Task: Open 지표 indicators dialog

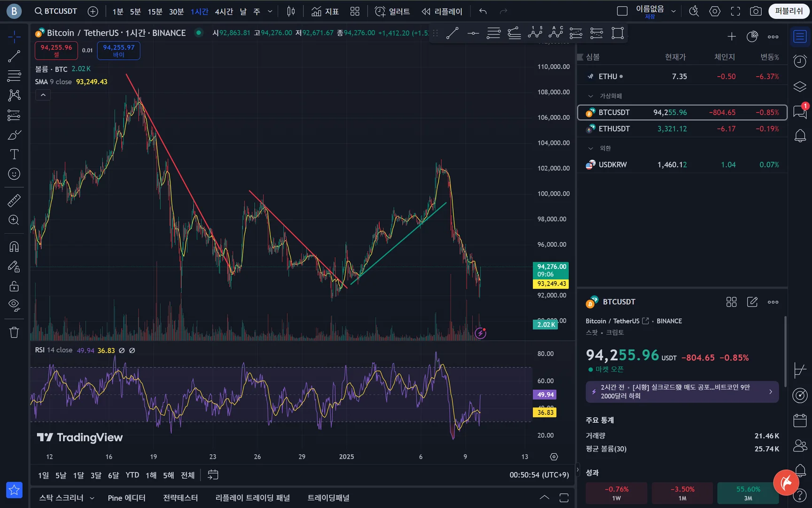Action: (x=325, y=11)
